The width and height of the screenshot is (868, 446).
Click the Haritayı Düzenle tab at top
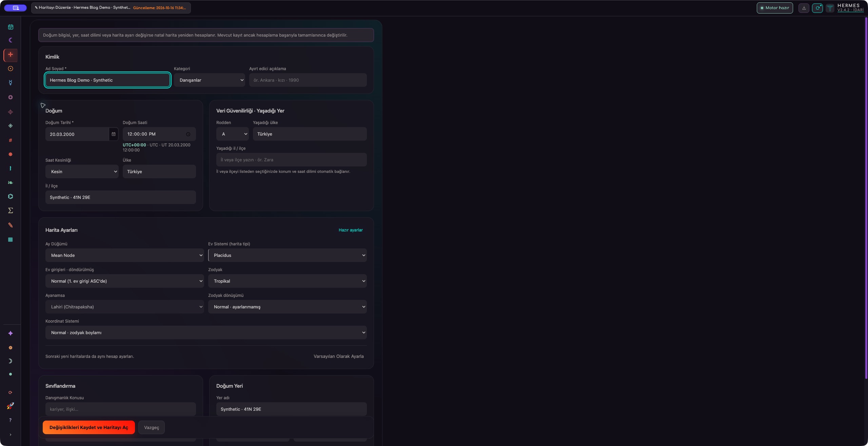point(111,8)
